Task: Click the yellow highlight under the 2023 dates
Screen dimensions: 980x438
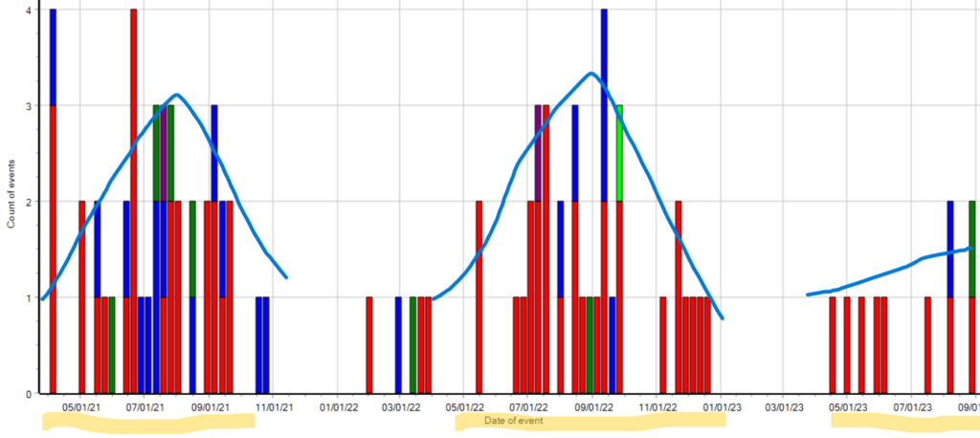Action: pyautogui.click(x=900, y=423)
